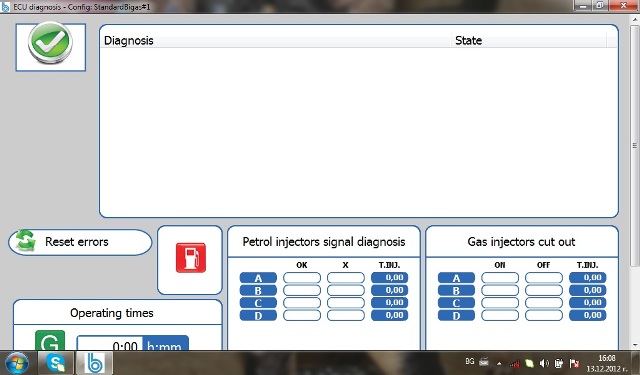
Task: Click the green checkmark confirm icon
Action: [50, 43]
